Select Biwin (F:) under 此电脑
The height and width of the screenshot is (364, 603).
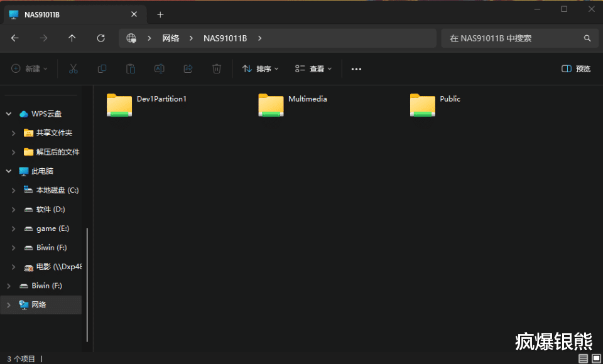52,247
